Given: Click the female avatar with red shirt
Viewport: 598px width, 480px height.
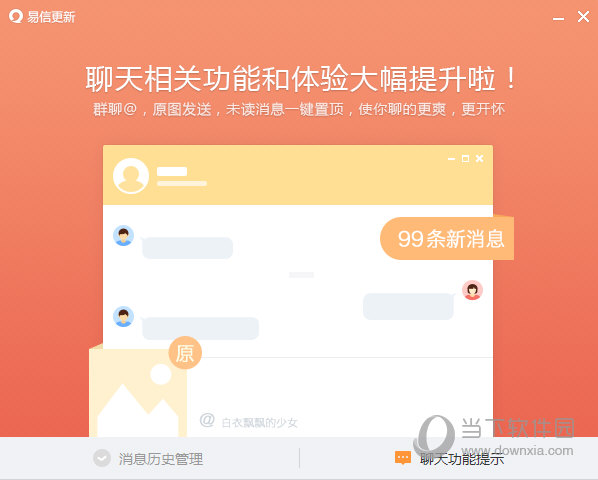Looking at the screenshot, I should (x=473, y=290).
